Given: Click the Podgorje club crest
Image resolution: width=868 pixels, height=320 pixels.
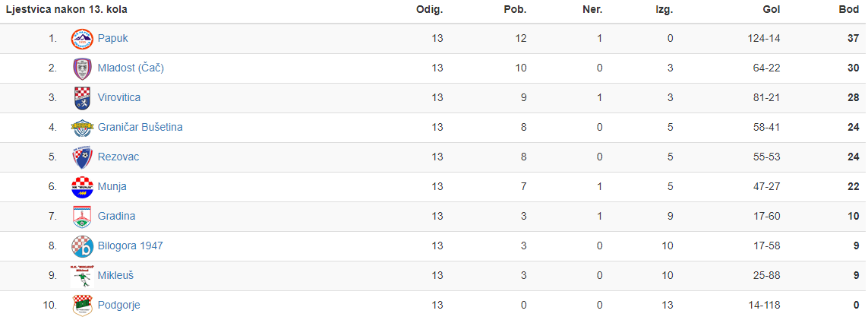Looking at the screenshot, I should [x=82, y=306].
